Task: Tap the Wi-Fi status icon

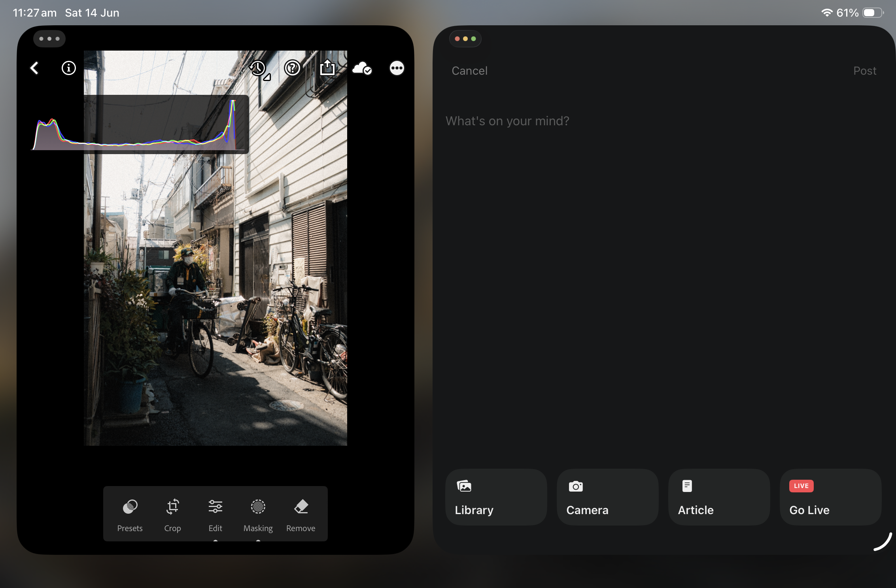Action: pos(827,13)
